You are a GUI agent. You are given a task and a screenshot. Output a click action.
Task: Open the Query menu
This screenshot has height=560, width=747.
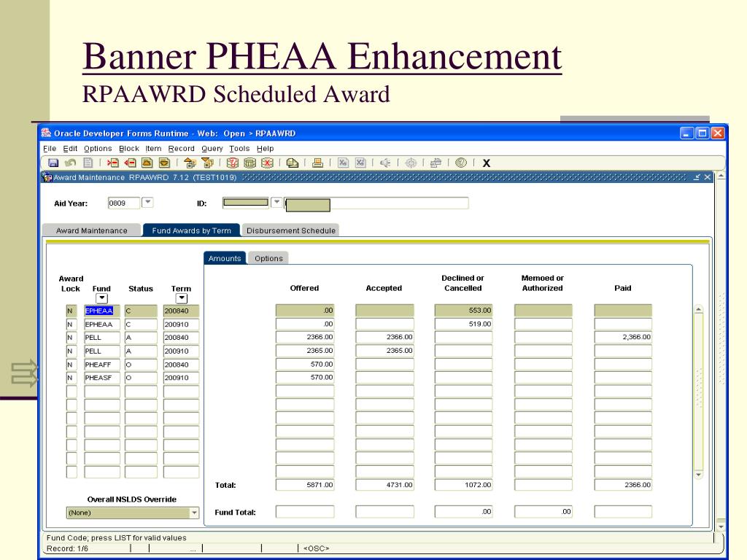(x=212, y=149)
